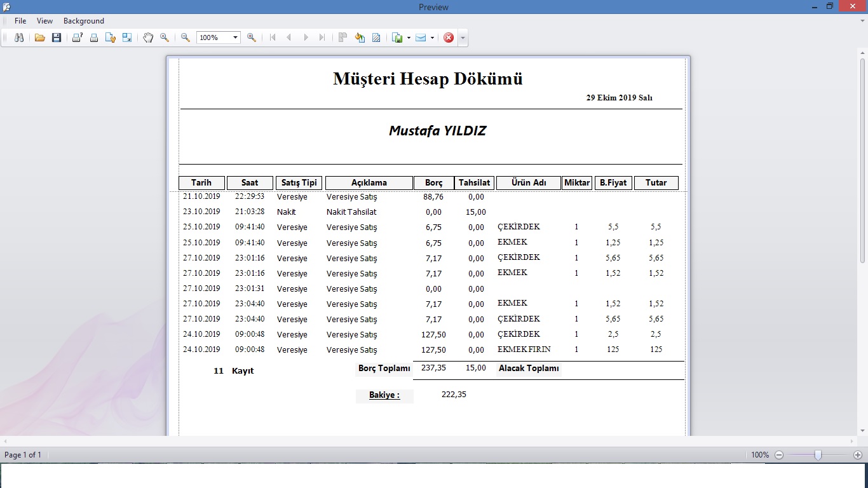Screen dimensions: 868x488
Task: Go to the next page
Action: [306, 37]
